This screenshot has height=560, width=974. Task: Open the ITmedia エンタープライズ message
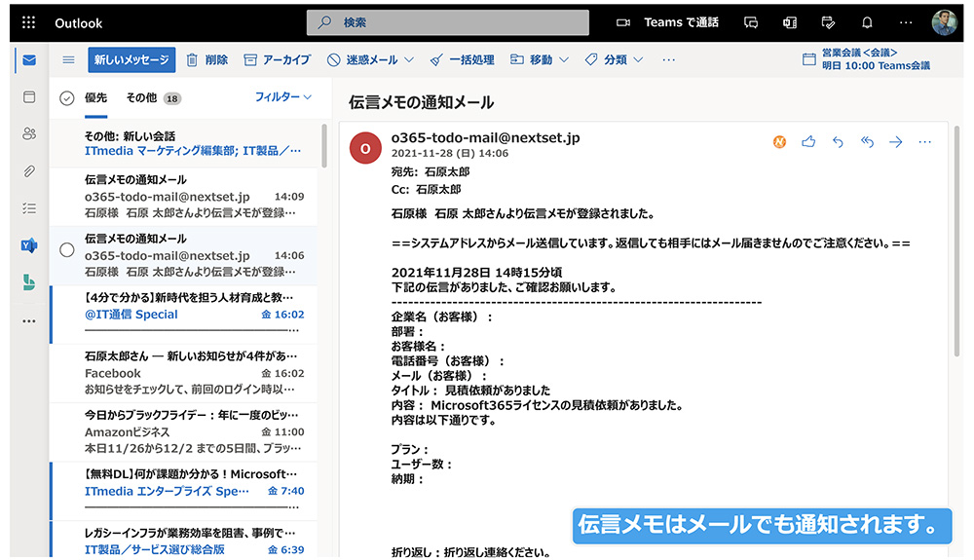click(x=184, y=491)
